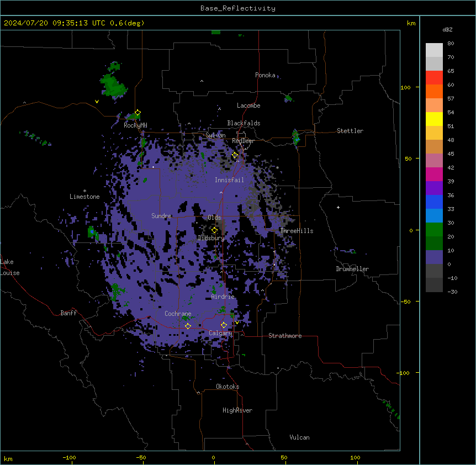Click the timestamp 2024/07/20 09:35:13 UTC
This screenshot has width=476, height=465.
point(54,23)
